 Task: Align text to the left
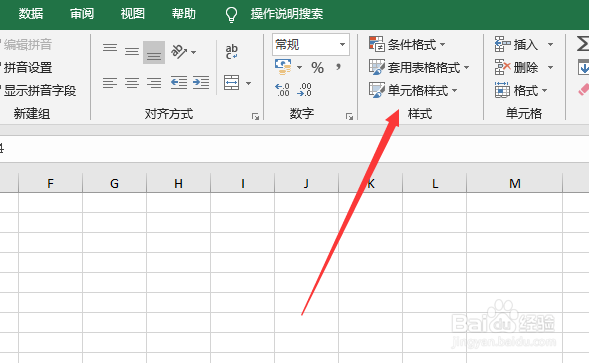110,82
